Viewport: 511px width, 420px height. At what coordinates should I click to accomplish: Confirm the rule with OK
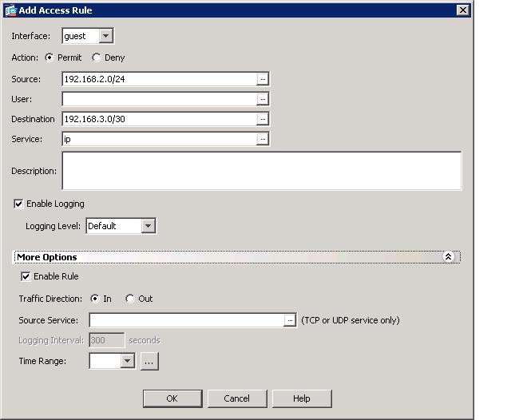click(x=172, y=398)
